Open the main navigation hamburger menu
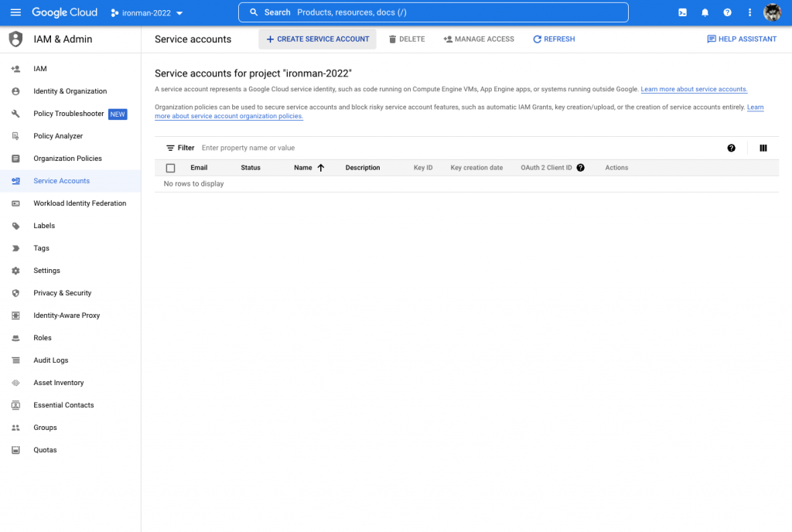Image resolution: width=792 pixels, height=532 pixels. pyautogui.click(x=15, y=12)
